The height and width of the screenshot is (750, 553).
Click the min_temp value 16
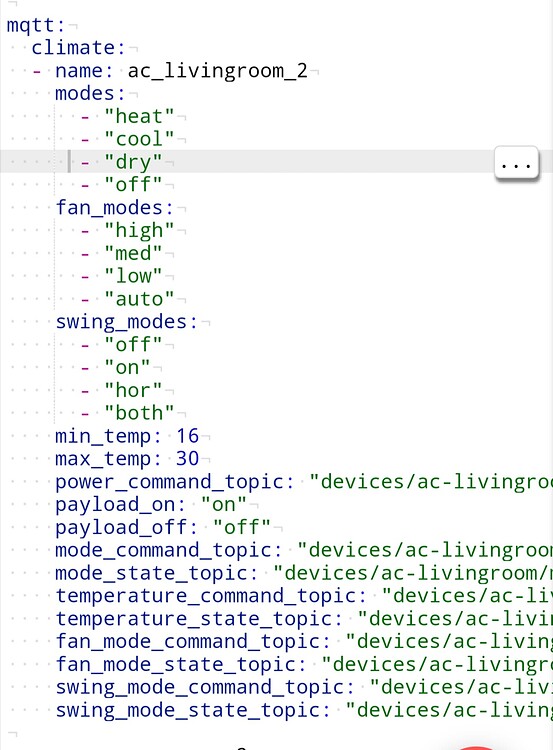click(x=188, y=436)
